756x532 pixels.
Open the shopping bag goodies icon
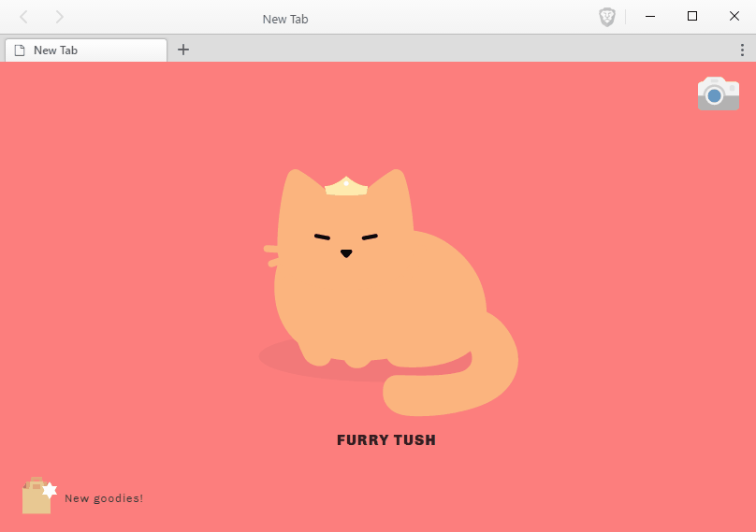(39, 496)
